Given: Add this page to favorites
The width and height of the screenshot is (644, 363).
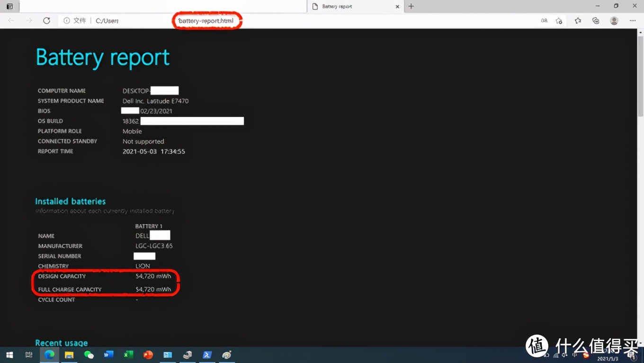Looking at the screenshot, I should [559, 20].
